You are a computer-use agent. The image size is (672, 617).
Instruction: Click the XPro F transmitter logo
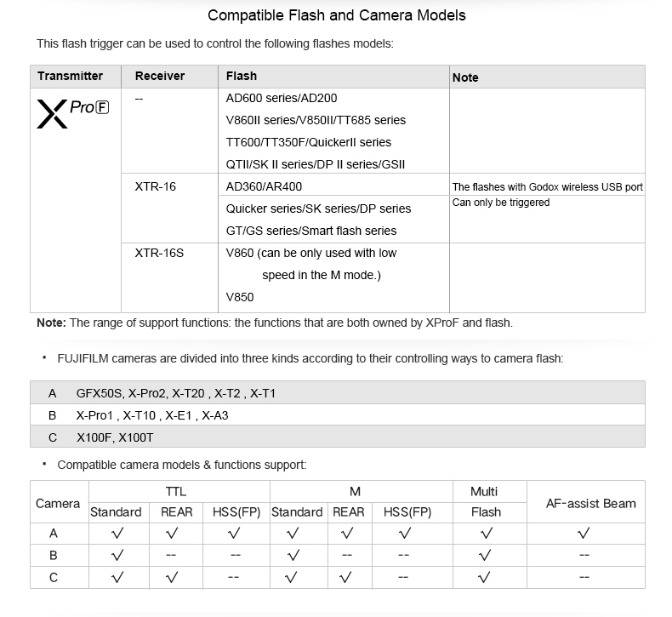[x=72, y=113]
